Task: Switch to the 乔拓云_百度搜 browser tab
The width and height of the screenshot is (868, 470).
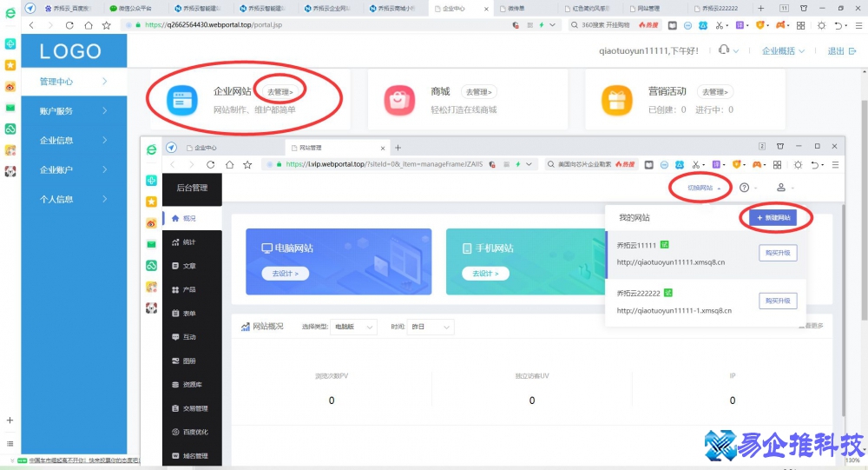Action: pyautogui.click(x=69, y=9)
